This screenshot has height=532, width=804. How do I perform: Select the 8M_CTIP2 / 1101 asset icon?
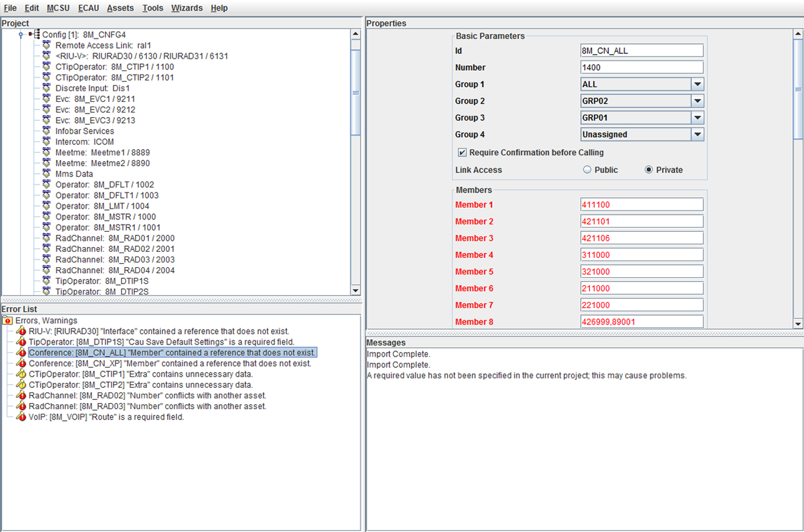46,77
